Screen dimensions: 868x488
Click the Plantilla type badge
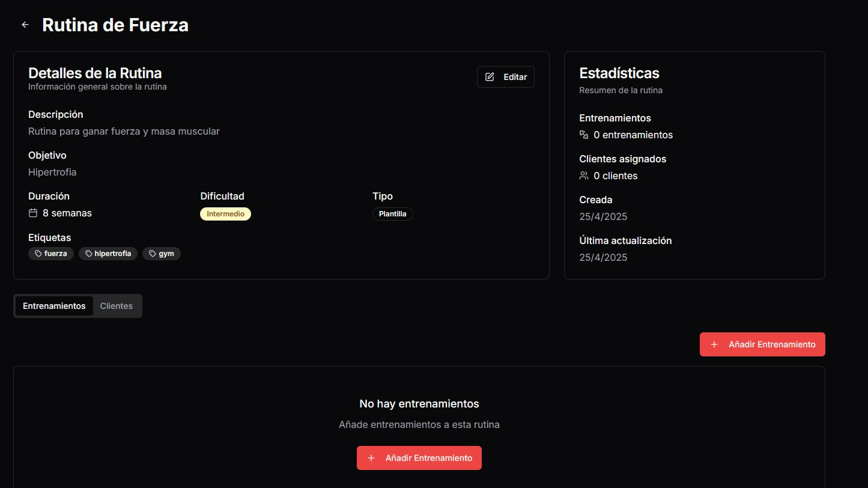point(392,214)
